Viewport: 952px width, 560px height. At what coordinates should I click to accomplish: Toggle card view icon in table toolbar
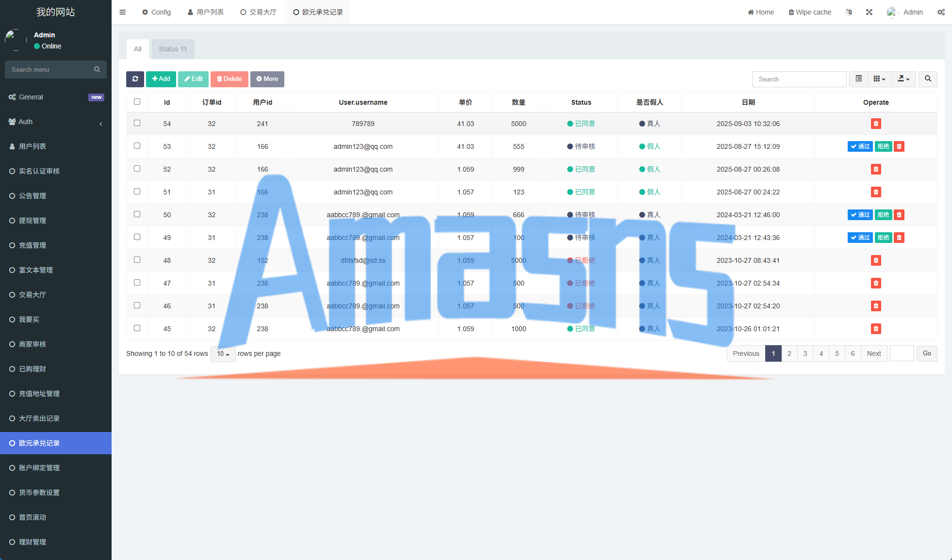858,79
